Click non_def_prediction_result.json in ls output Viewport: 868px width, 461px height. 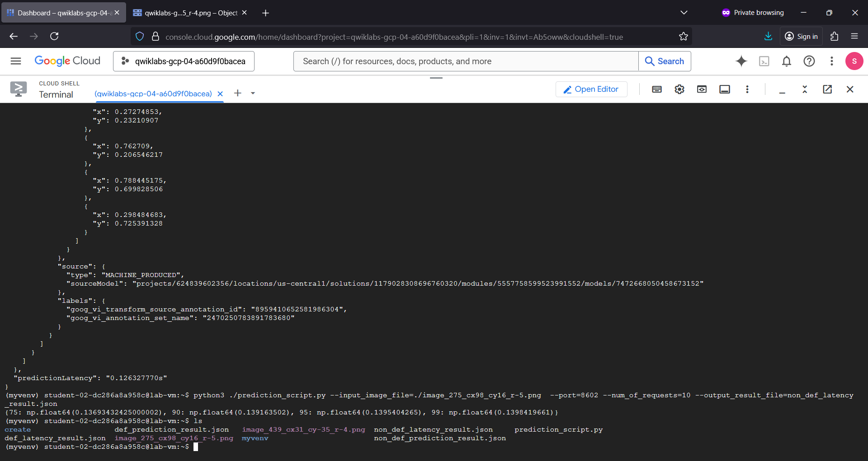(440, 438)
